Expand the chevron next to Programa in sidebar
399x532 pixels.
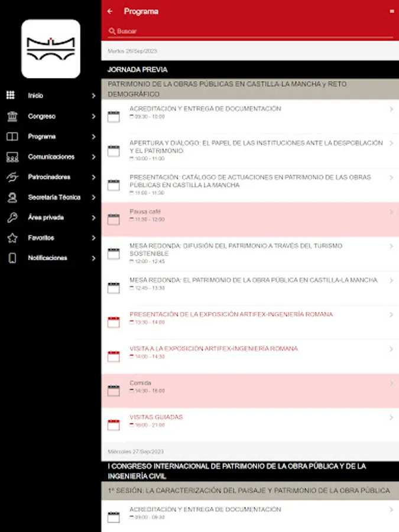coord(93,137)
